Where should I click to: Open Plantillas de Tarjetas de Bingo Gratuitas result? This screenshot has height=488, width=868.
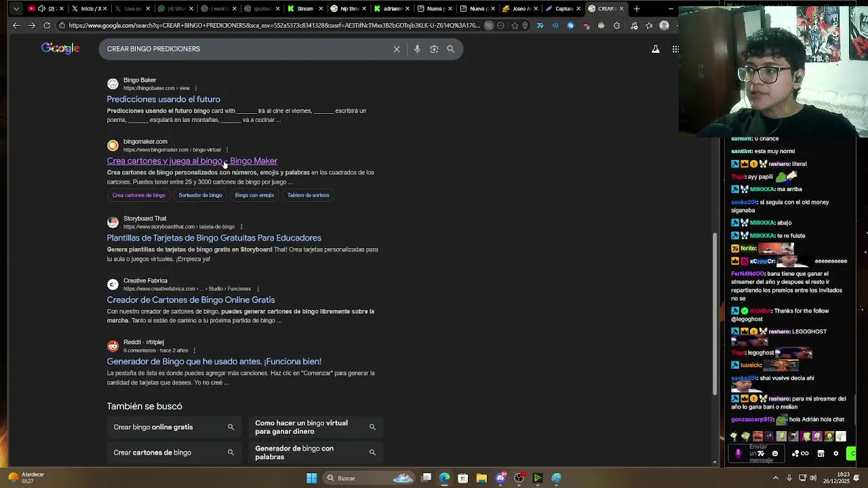(214, 238)
